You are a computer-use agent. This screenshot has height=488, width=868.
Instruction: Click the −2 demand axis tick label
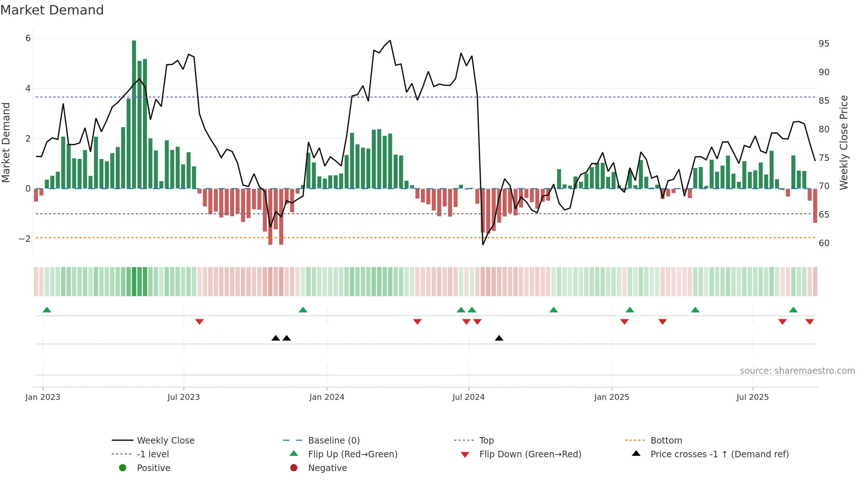coord(25,239)
